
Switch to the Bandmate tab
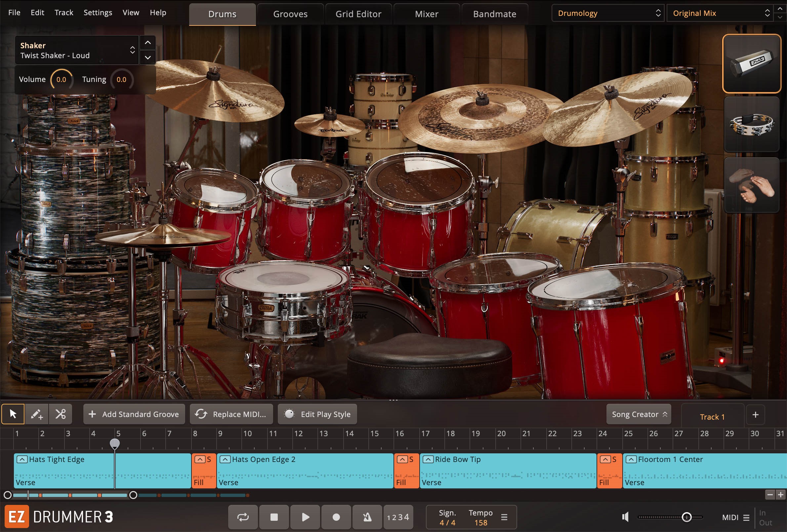click(x=495, y=14)
